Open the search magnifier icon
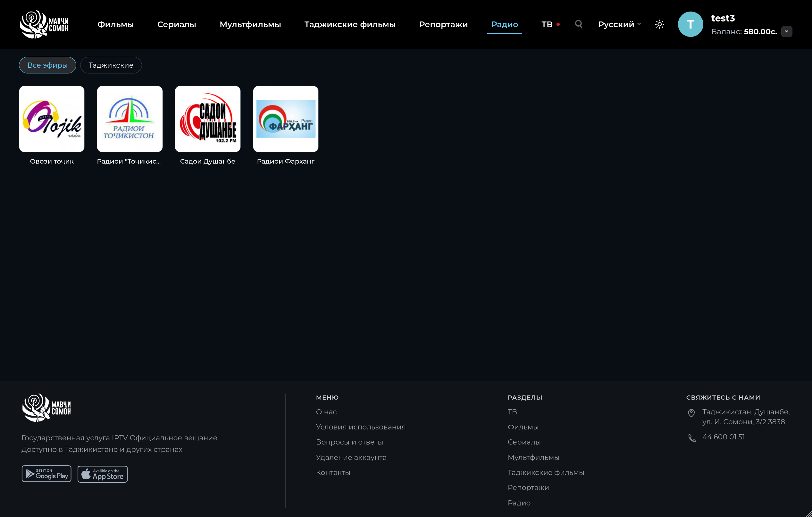Viewport: 812px width, 517px height. 579,24
